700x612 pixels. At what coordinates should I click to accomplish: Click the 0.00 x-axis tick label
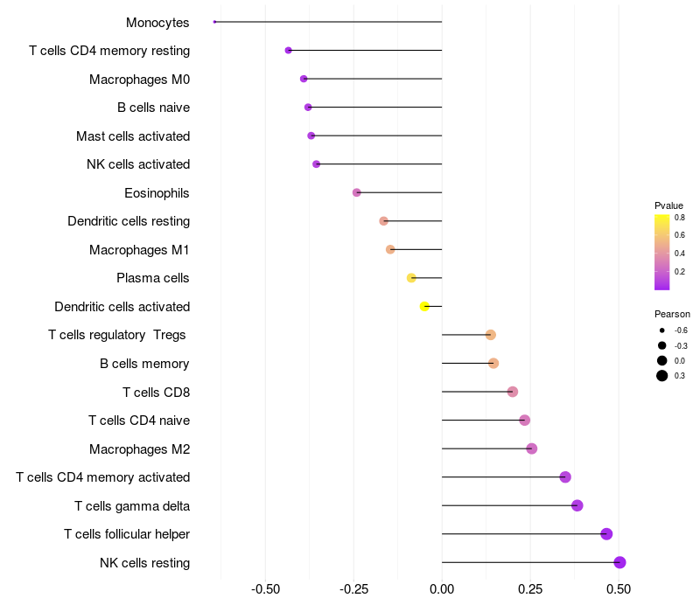click(x=442, y=589)
